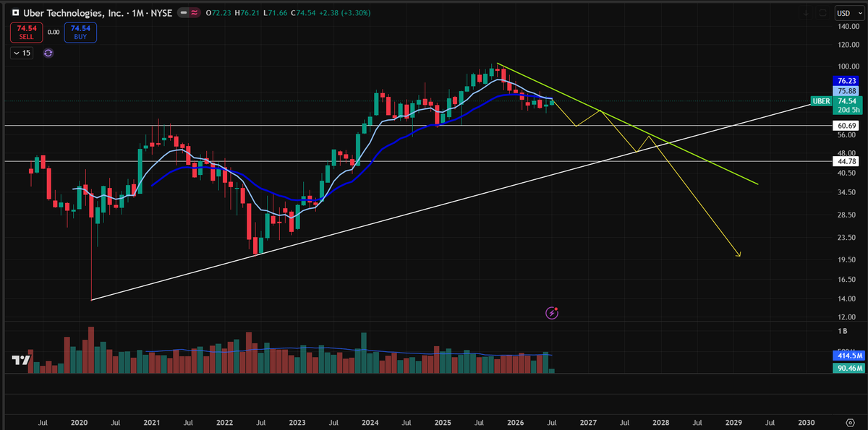Click the 140.00 price scale label
Viewport: 868px width, 430px height.
point(848,27)
